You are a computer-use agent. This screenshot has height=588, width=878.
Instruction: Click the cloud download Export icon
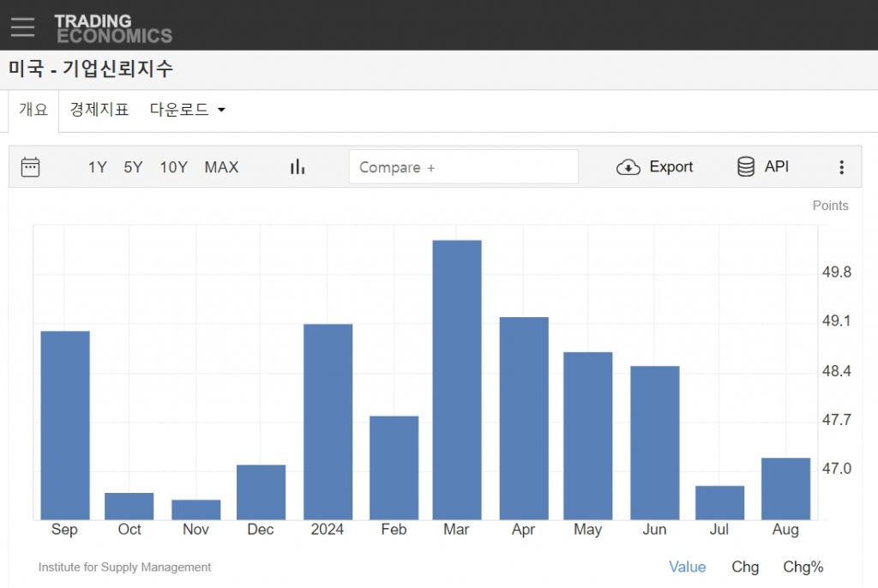[628, 167]
